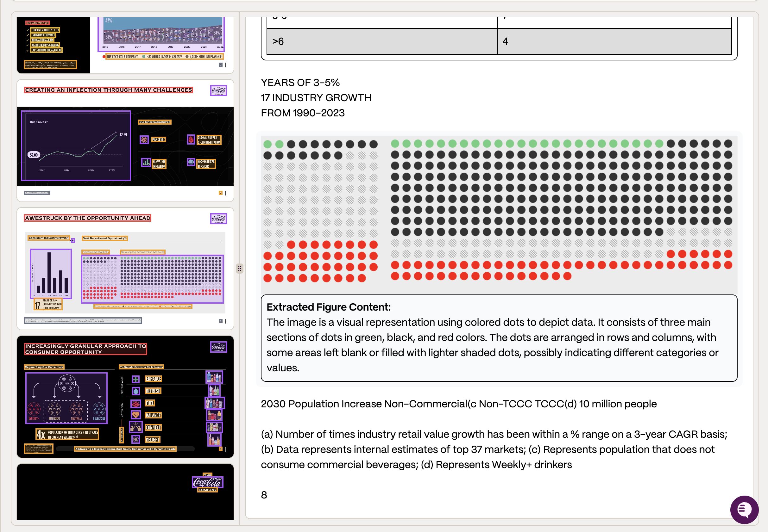The image size is (768, 532).
Task: Click the Delight sun icon box
Action: [135, 439]
